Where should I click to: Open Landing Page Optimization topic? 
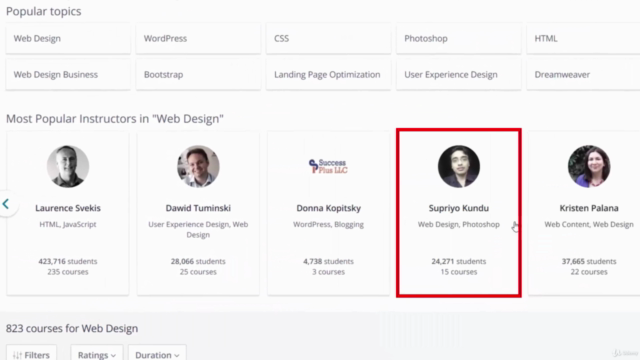tap(329, 75)
